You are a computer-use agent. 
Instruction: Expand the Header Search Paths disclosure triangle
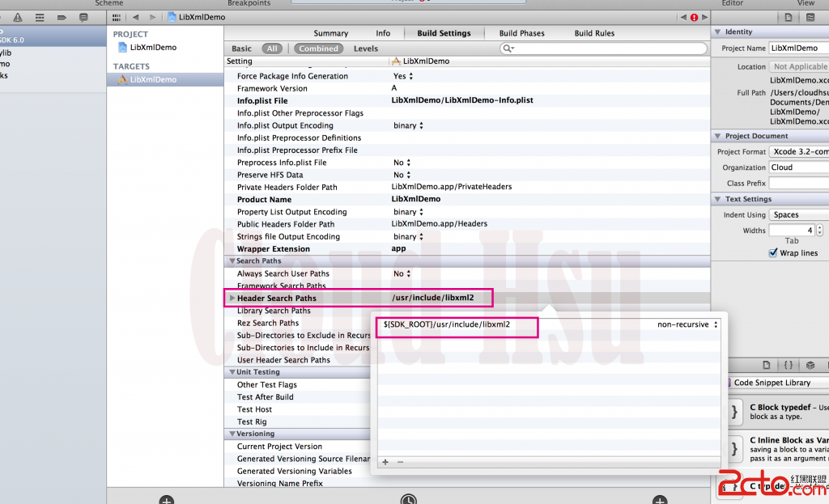coord(232,298)
